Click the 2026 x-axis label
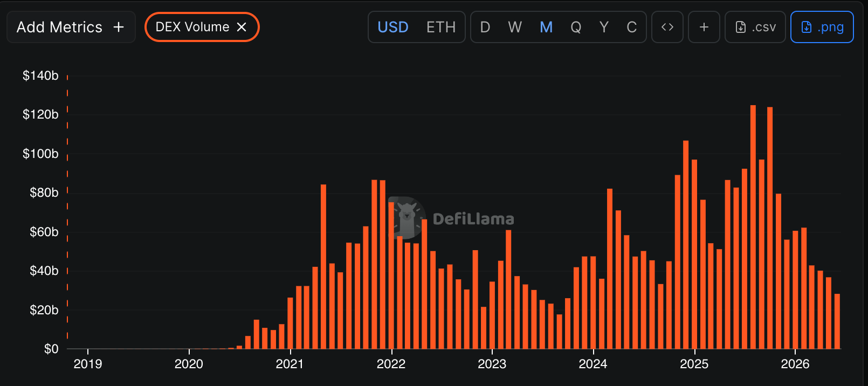The height and width of the screenshot is (386, 868). [x=795, y=364]
